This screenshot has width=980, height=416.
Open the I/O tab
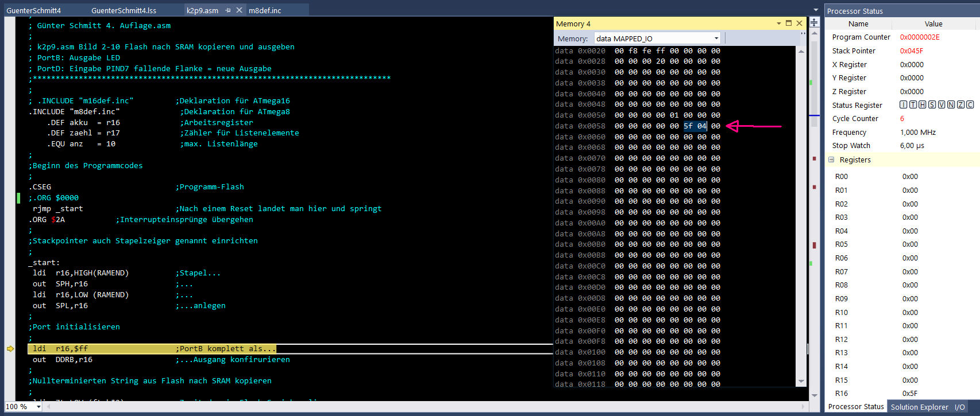point(960,407)
